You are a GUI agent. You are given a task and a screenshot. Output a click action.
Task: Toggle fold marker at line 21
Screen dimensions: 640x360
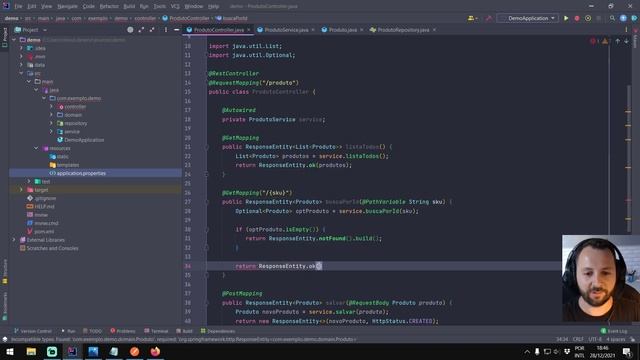pyautogui.click(x=207, y=147)
